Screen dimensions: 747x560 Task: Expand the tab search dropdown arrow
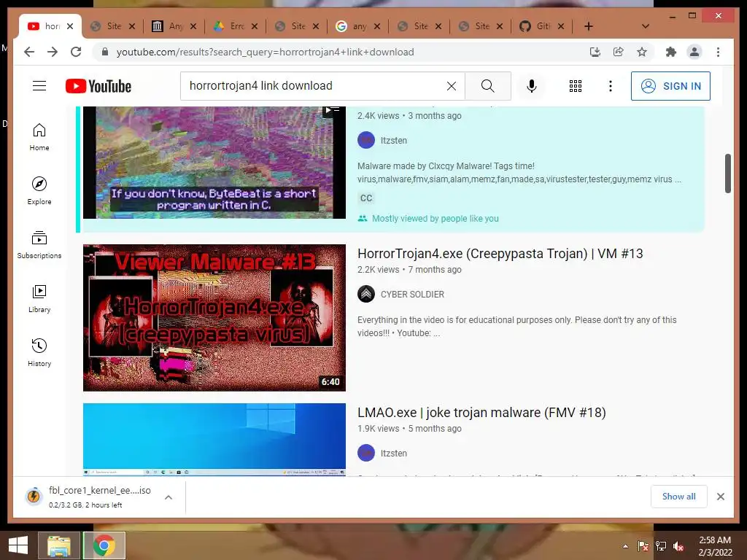(x=646, y=26)
